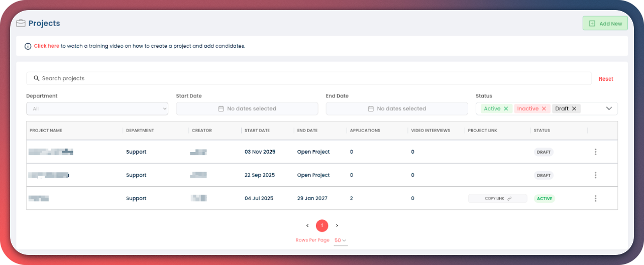The width and height of the screenshot is (644, 265).
Task: Go to the previous page with the left arrow
Action: [x=307, y=226]
